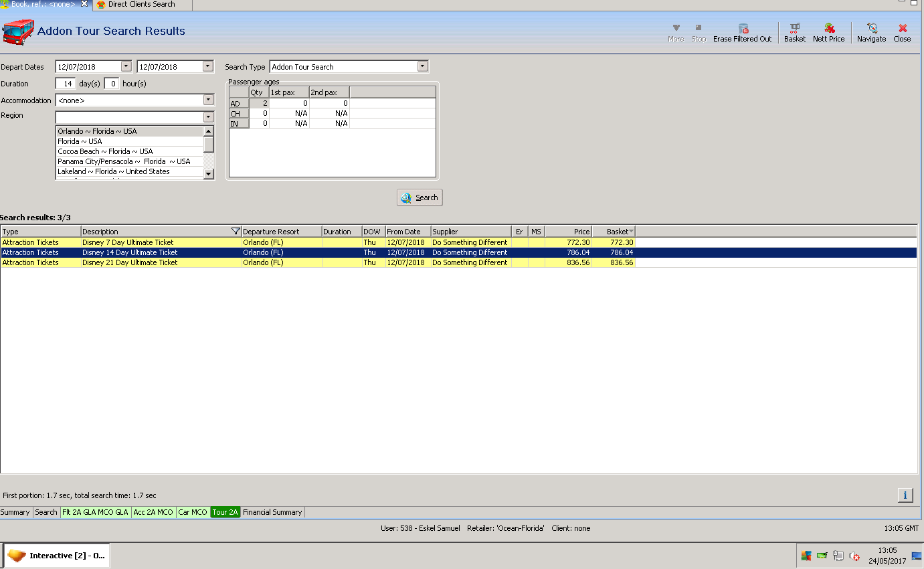Click the AD quantity cell showing 2
Image resolution: width=924 pixels, height=569 pixels.
coord(259,104)
